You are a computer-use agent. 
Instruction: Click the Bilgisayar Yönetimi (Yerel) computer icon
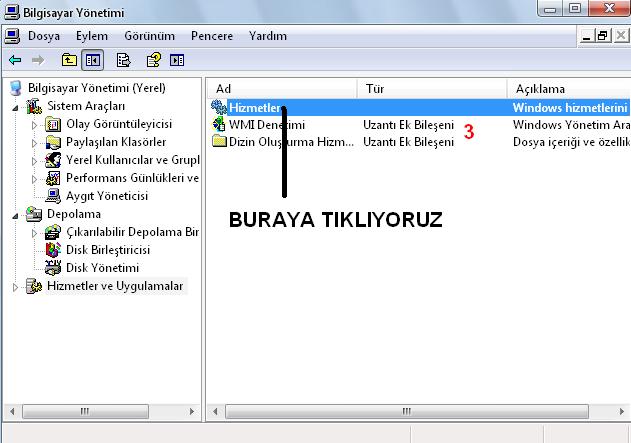tap(16, 88)
